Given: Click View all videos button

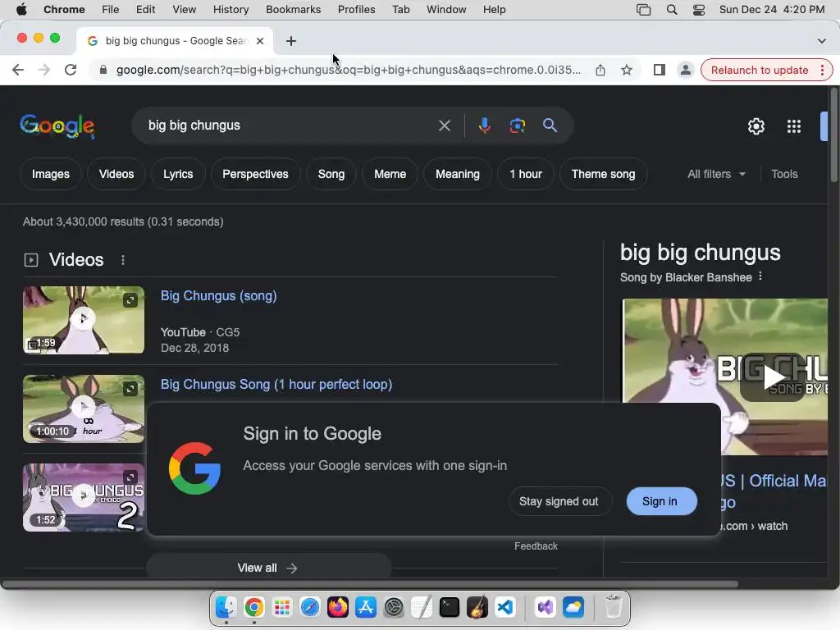Looking at the screenshot, I should (268, 568).
